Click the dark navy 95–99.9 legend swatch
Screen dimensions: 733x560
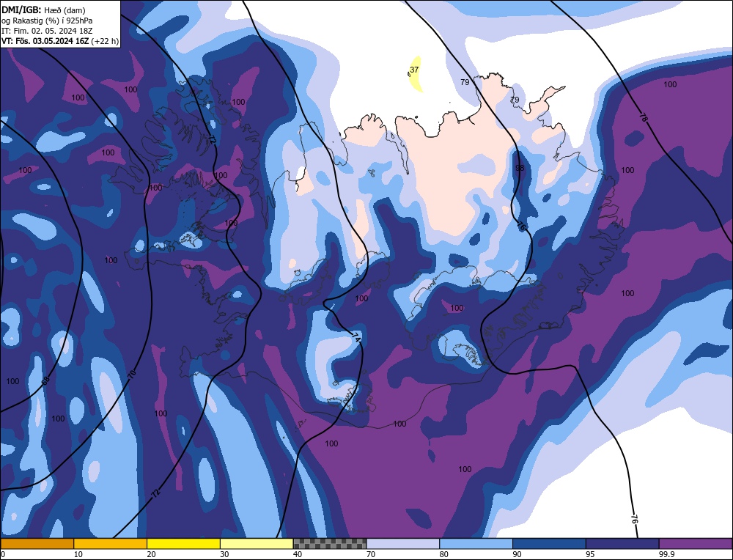622,544
